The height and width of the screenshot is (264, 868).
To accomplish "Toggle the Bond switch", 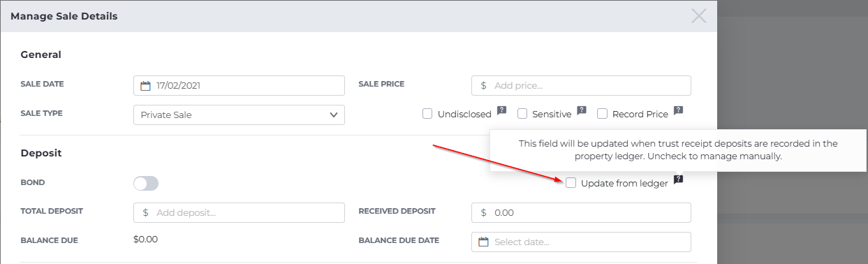I will tap(146, 183).
